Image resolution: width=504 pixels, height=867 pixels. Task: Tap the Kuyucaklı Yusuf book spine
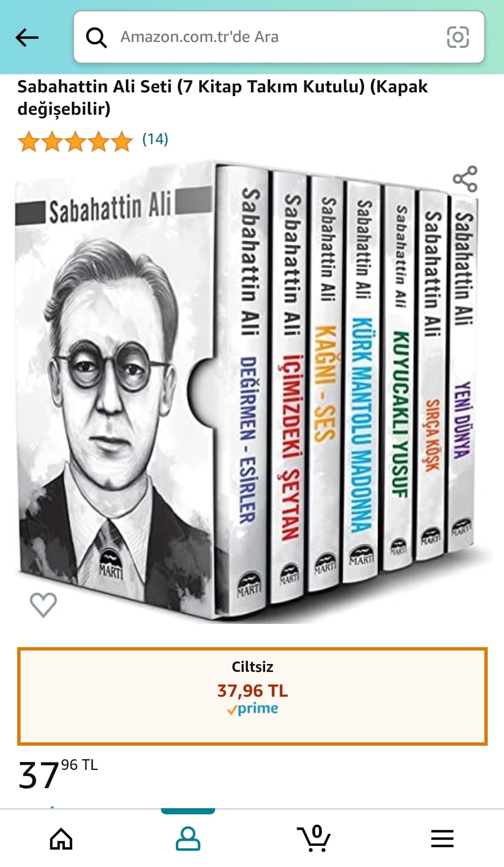click(x=399, y=378)
